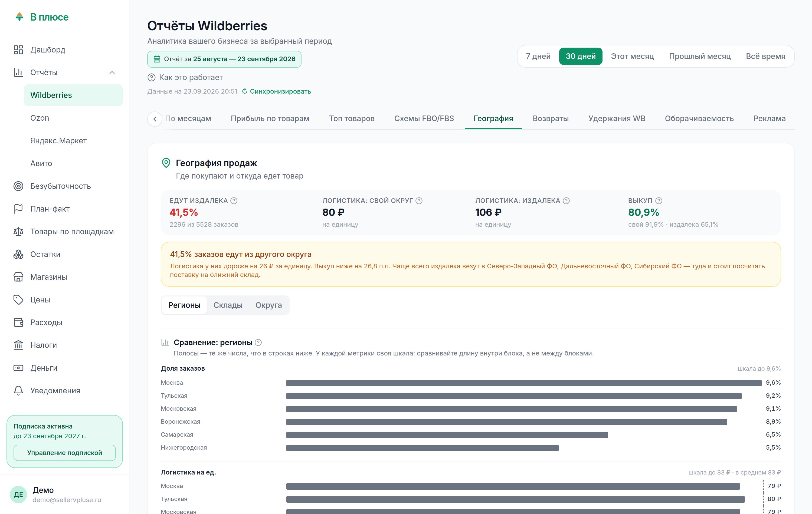The height and width of the screenshot is (514, 812).
Task: Open the Удержания WB tab
Action: click(x=617, y=119)
